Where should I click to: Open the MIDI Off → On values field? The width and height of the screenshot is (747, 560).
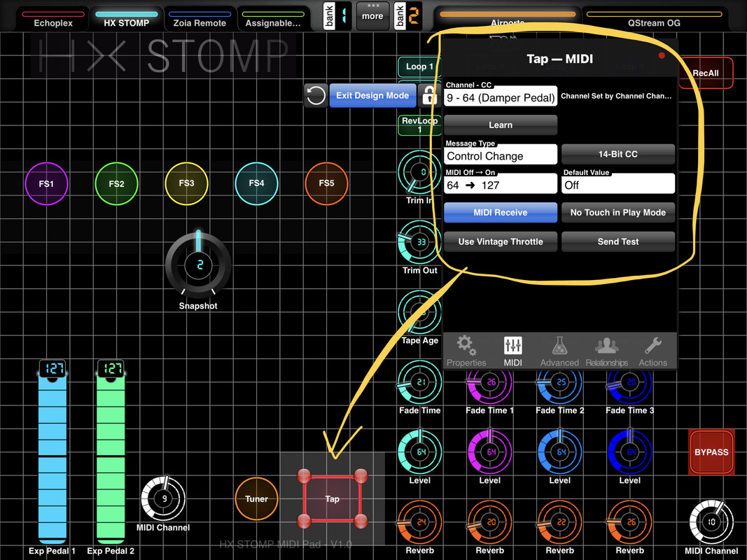501,185
